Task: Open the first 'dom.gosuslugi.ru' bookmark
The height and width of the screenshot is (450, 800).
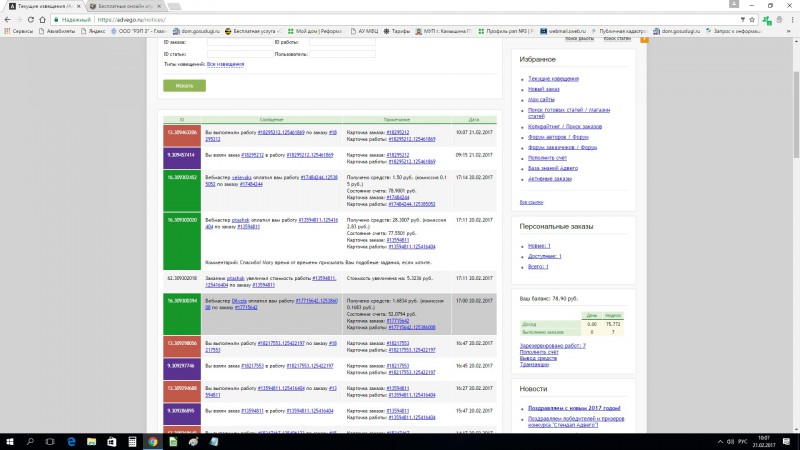Action: 196,31
